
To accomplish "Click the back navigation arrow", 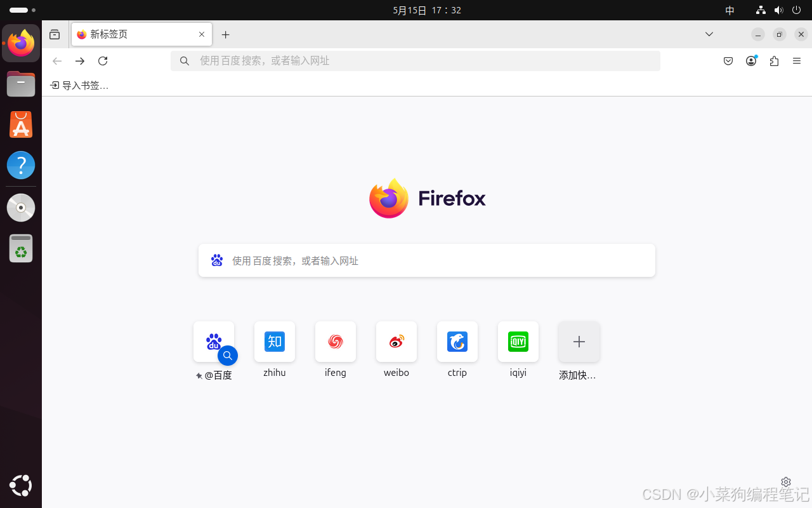I will coord(57,61).
